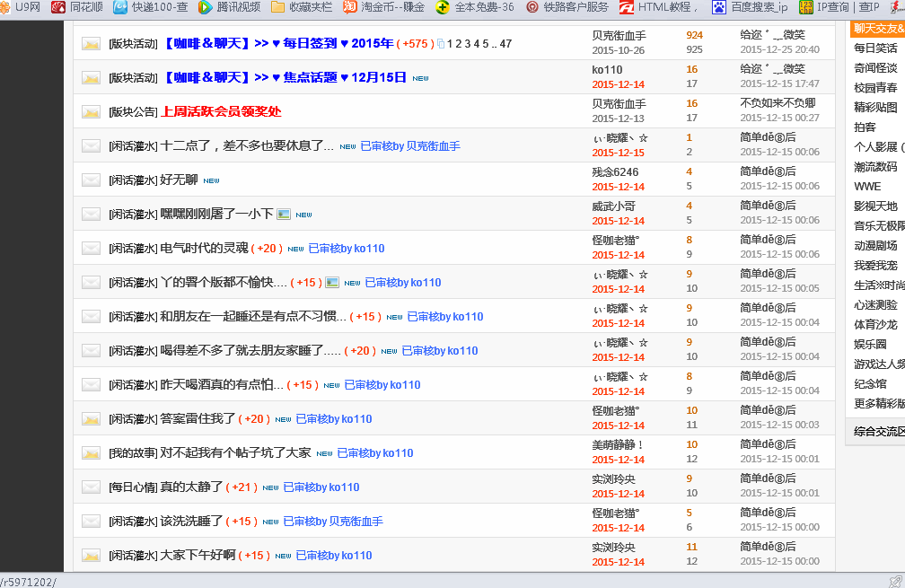Go to page 3 of 每日签到 thread
Image resolution: width=905 pixels, height=588 pixels.
coord(468,44)
